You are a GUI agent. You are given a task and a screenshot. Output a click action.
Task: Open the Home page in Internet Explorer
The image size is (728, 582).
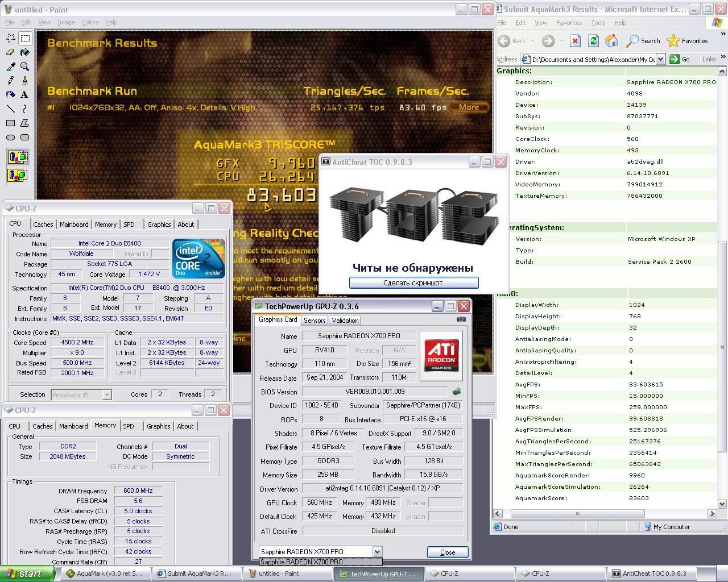[611, 41]
